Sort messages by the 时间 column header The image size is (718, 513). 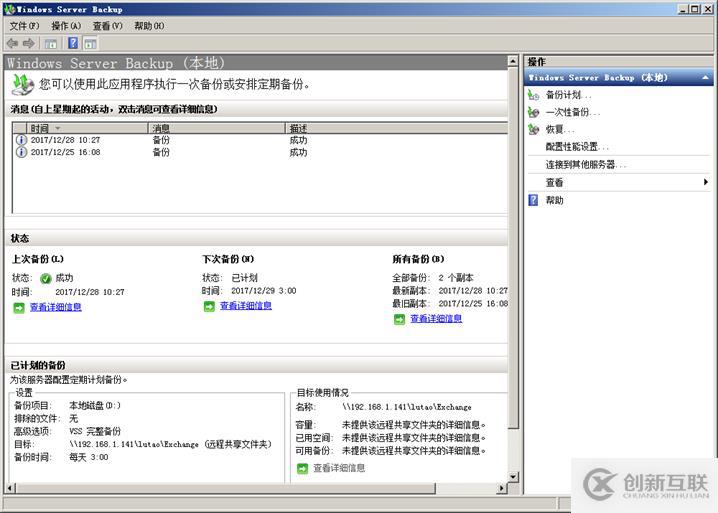coord(87,128)
